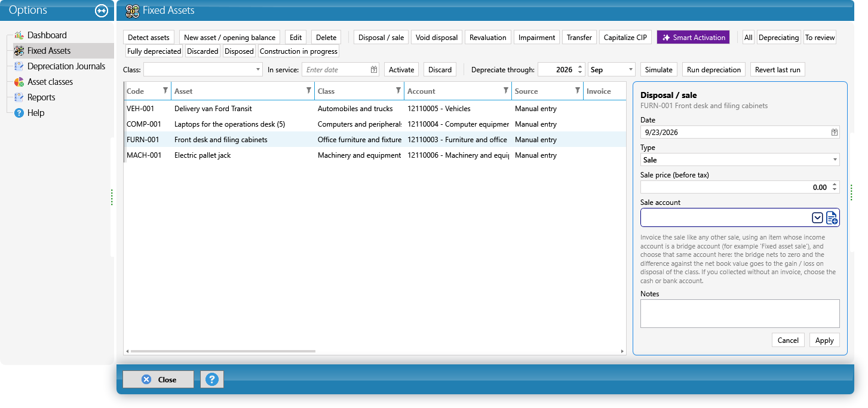The width and height of the screenshot is (868, 408).
Task: Click the Detect assets button
Action: 149,37
